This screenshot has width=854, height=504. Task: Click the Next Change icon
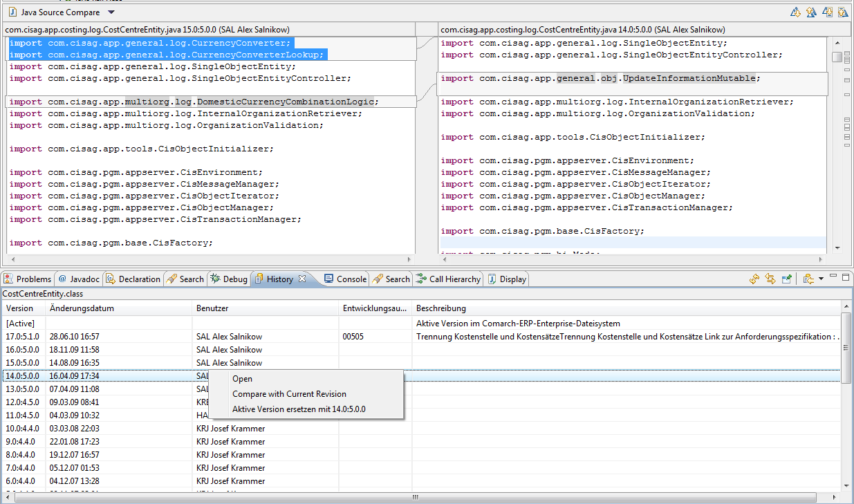point(827,12)
